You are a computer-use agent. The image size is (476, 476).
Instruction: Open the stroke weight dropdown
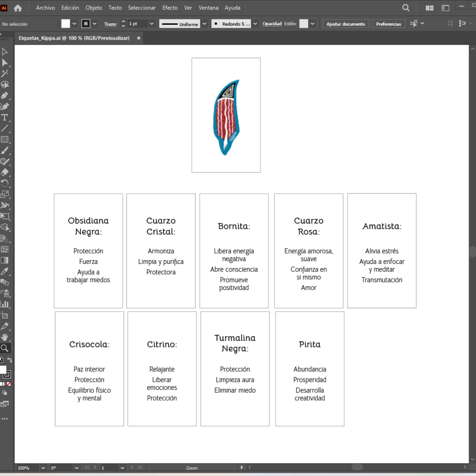pos(152,24)
